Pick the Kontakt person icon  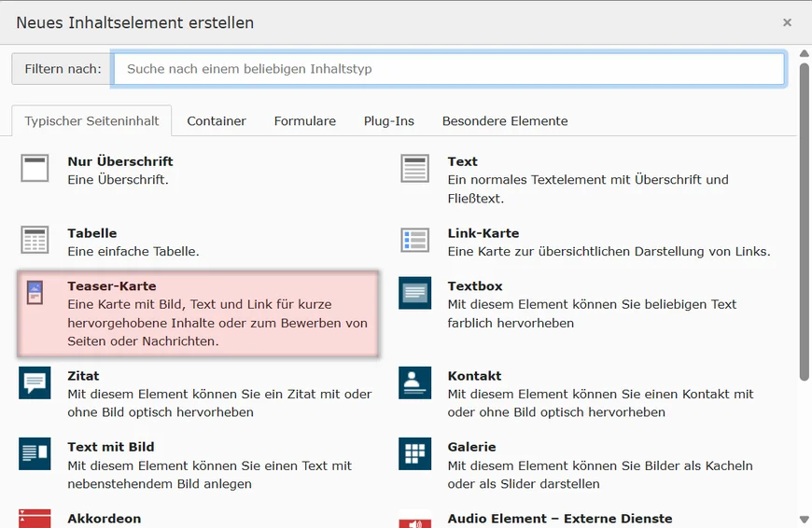point(414,383)
